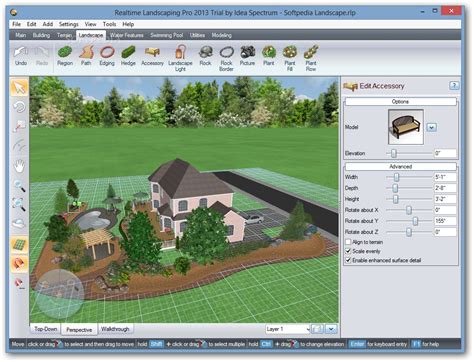Choose the Plant Fill tool
This screenshot has width=474, height=362.
[290, 58]
